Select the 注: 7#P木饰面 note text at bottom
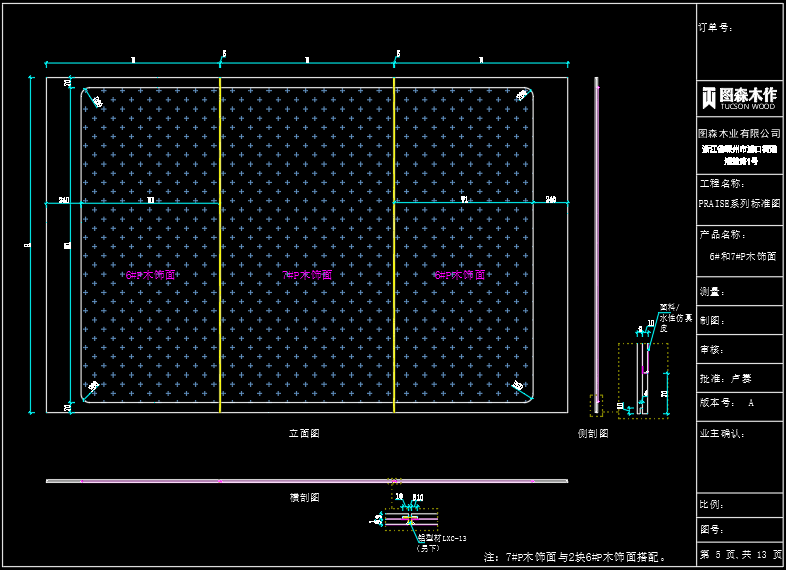786x570 pixels. 575,556
